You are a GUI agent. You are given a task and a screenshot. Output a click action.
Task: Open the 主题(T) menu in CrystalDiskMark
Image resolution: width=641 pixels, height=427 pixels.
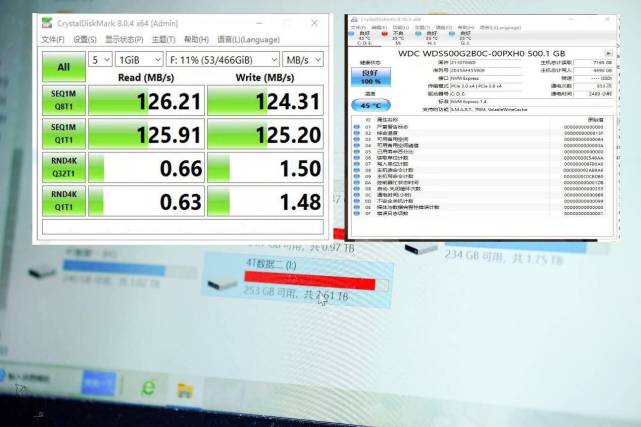(164, 40)
